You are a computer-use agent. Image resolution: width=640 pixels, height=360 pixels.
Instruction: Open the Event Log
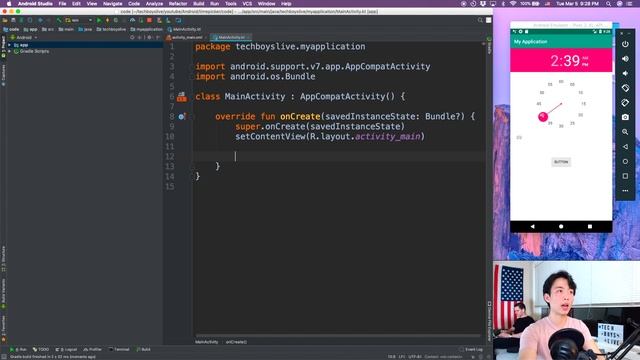pos(471,349)
